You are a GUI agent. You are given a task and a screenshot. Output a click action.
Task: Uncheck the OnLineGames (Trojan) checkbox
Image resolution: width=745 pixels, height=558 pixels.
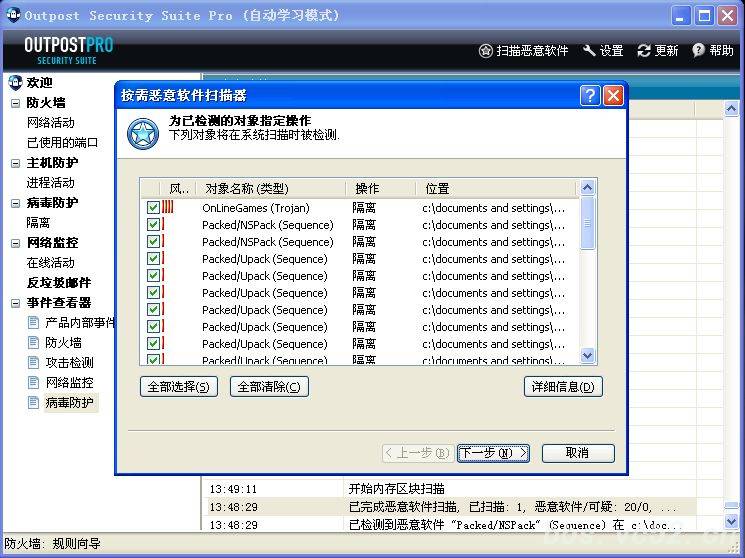(x=153, y=208)
